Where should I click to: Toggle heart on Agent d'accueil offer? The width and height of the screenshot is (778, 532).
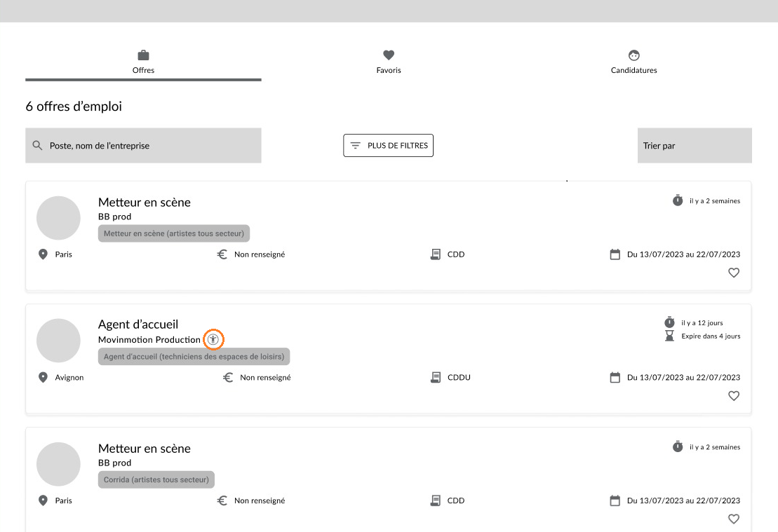(734, 395)
